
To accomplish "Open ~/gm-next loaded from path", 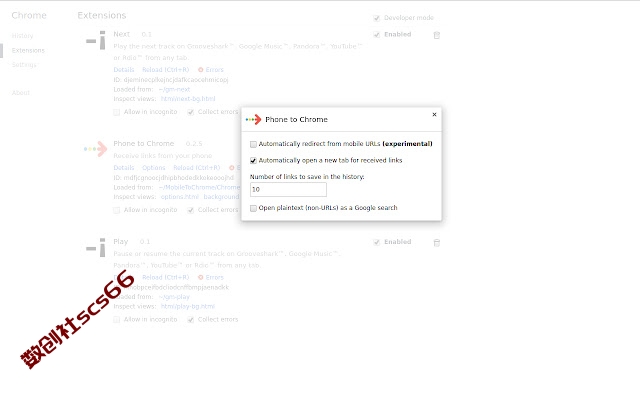I will 174,89.
